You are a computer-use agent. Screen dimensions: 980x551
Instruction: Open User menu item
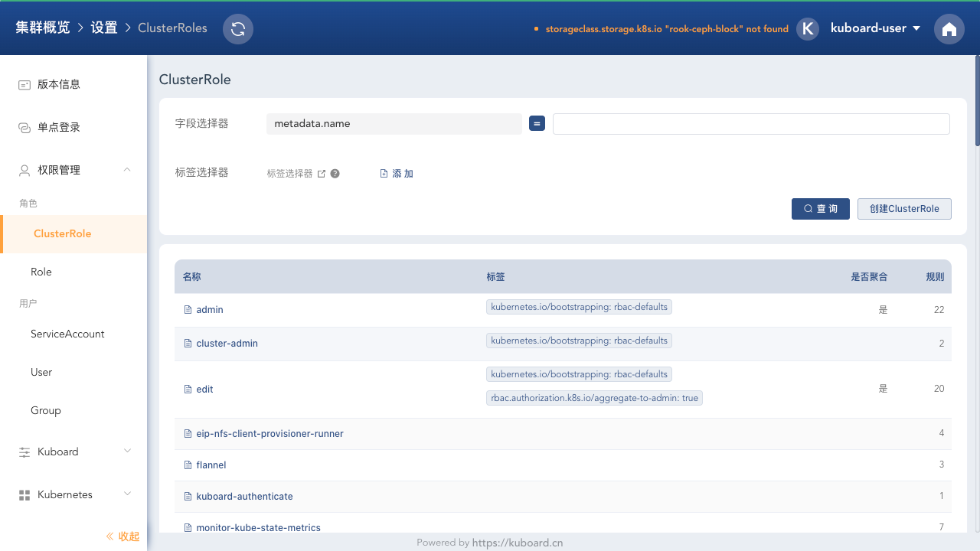click(x=73, y=373)
